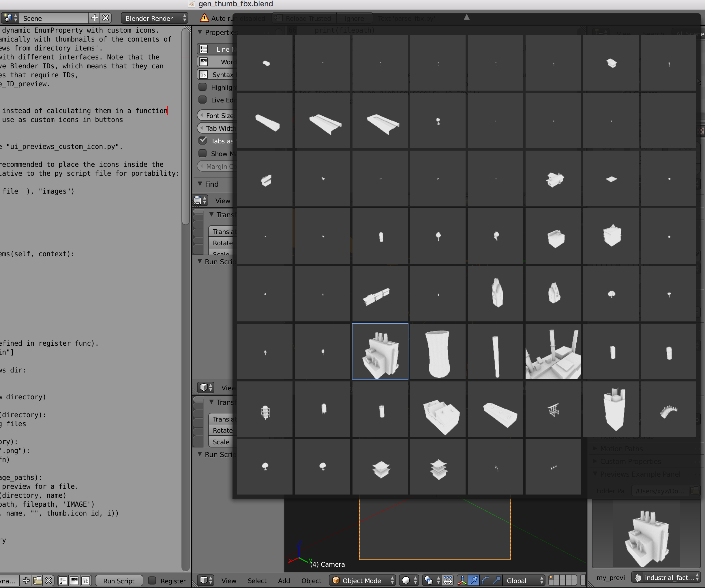Uncheck the Tabs as Spaces checkbox
The width and height of the screenshot is (705, 588).
pos(202,141)
